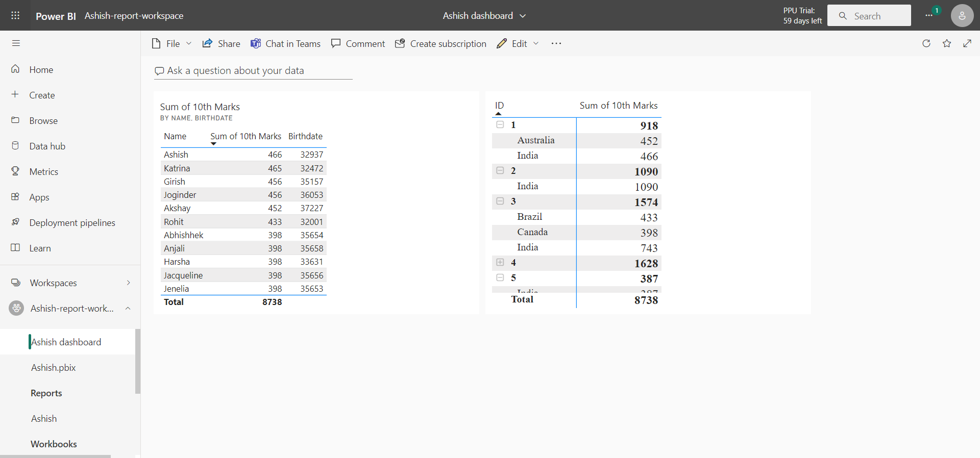Favorite this dashboard with star icon
Image resolution: width=980 pixels, height=458 pixels.
(x=947, y=43)
